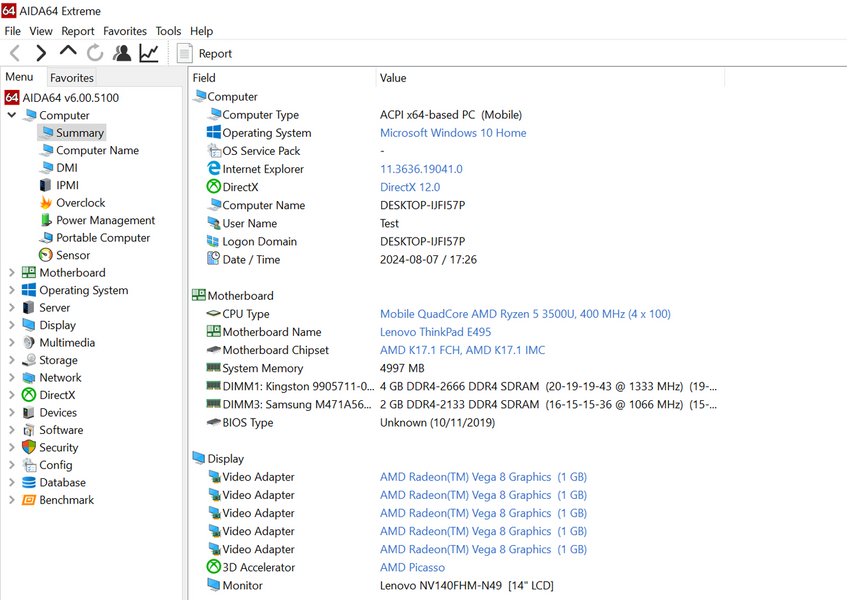Click the Mobile QuadCore AMD Ryzen 5 link
This screenshot has height=600, width=847.
pyautogui.click(x=525, y=314)
